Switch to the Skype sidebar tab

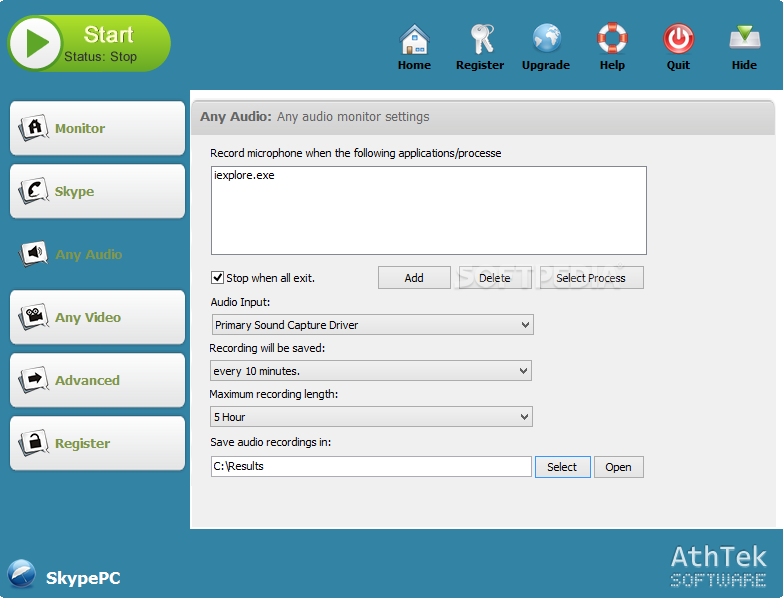tap(97, 191)
